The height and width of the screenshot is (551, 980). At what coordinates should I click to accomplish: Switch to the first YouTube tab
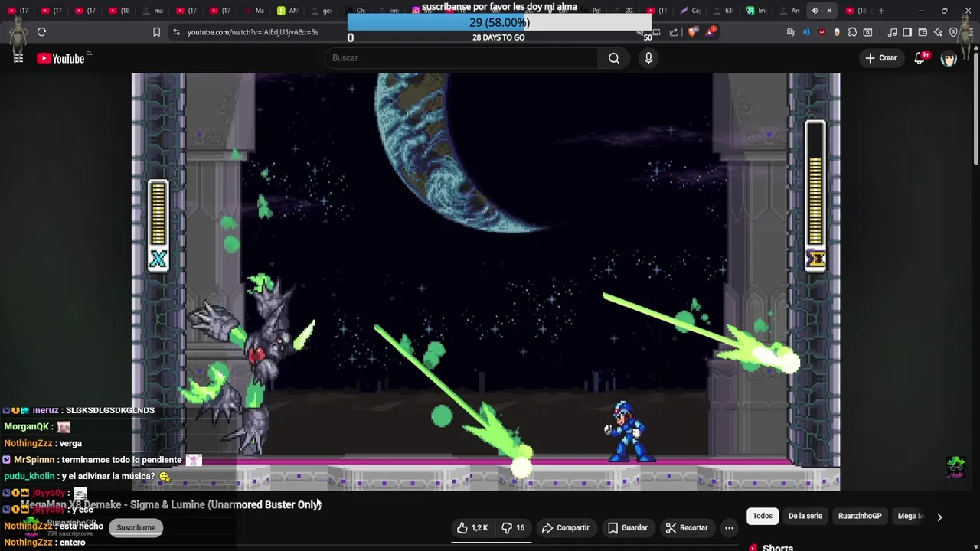coord(18,11)
